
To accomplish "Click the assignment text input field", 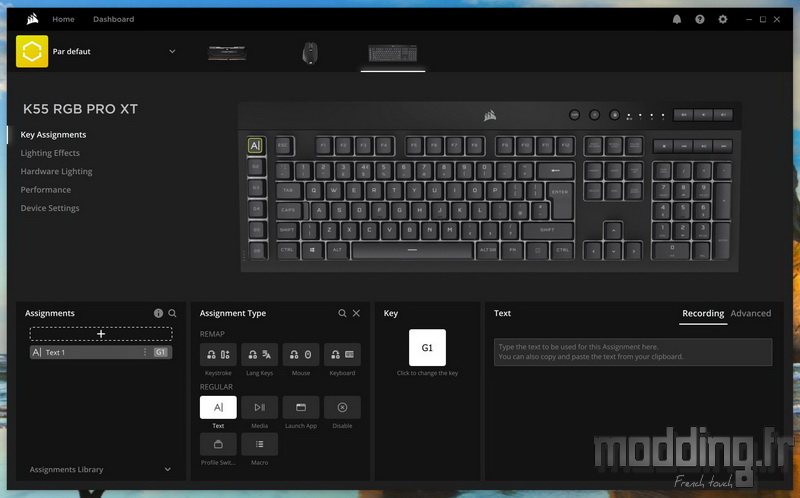I will click(633, 352).
